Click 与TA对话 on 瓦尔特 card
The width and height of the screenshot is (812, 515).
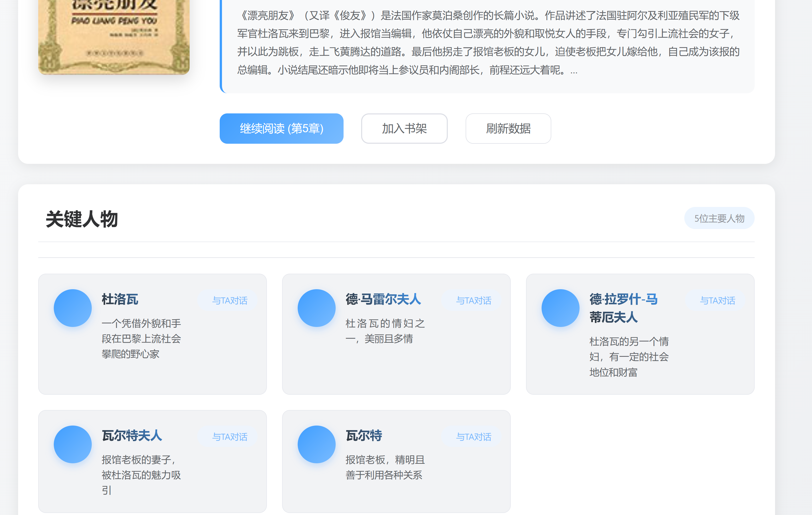click(x=474, y=437)
